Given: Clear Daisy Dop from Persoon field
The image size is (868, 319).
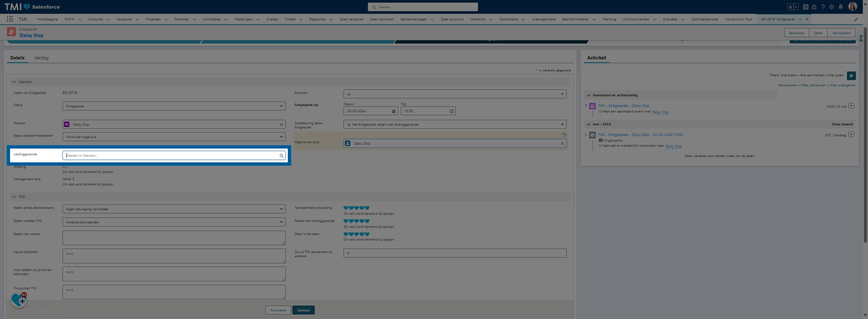Looking at the screenshot, I should point(281,125).
